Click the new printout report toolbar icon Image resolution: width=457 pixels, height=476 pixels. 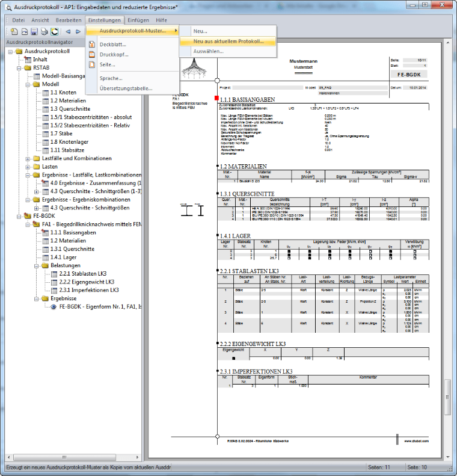click(x=14, y=31)
